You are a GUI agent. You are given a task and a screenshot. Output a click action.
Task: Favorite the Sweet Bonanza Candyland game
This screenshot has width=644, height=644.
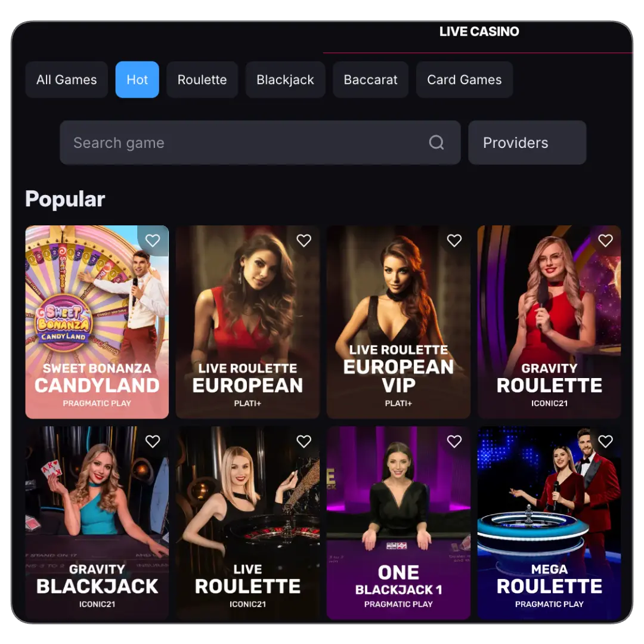(x=153, y=240)
